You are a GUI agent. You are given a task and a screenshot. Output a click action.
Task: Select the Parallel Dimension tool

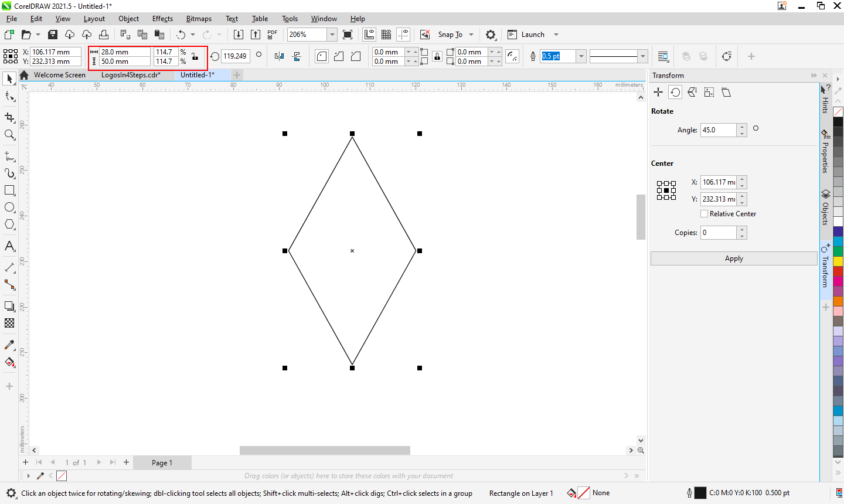point(9,267)
